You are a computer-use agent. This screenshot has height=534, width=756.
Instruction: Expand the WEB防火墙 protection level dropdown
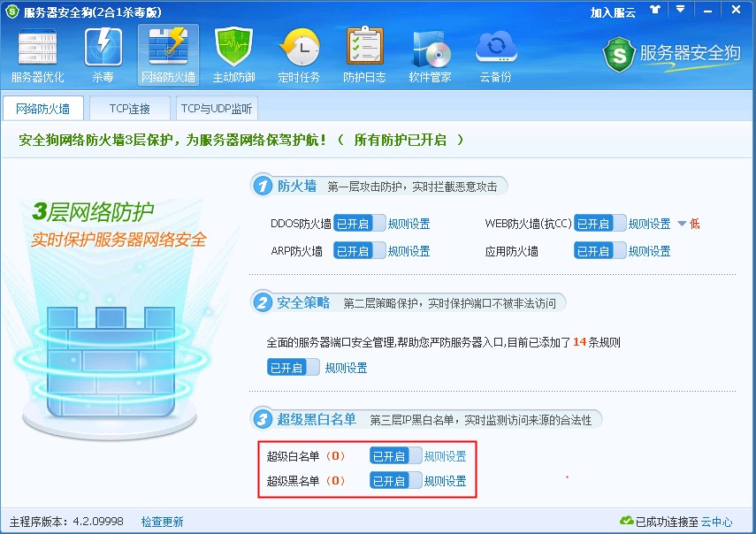click(682, 224)
